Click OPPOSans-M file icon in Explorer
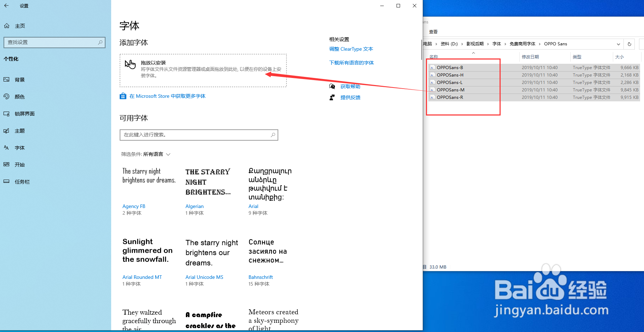Viewport: 644px width, 332px height. (x=432, y=90)
